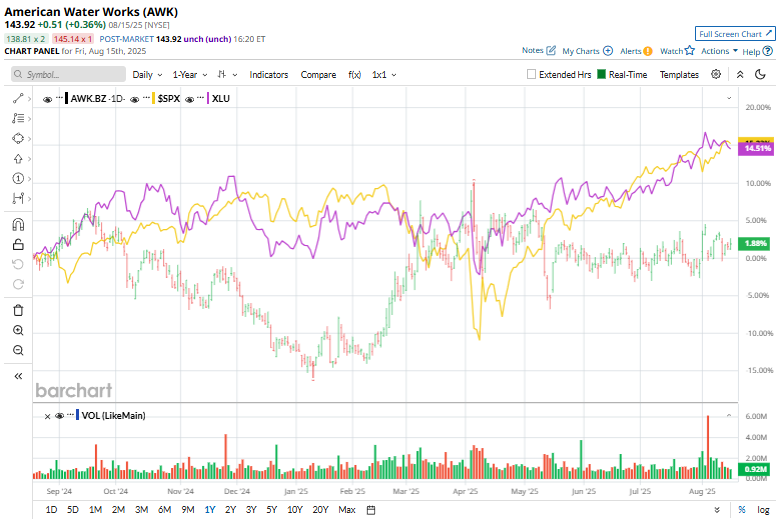This screenshot has width=777, height=526.
Task: Open VOL indicator options menu dots
Action: coord(70,414)
